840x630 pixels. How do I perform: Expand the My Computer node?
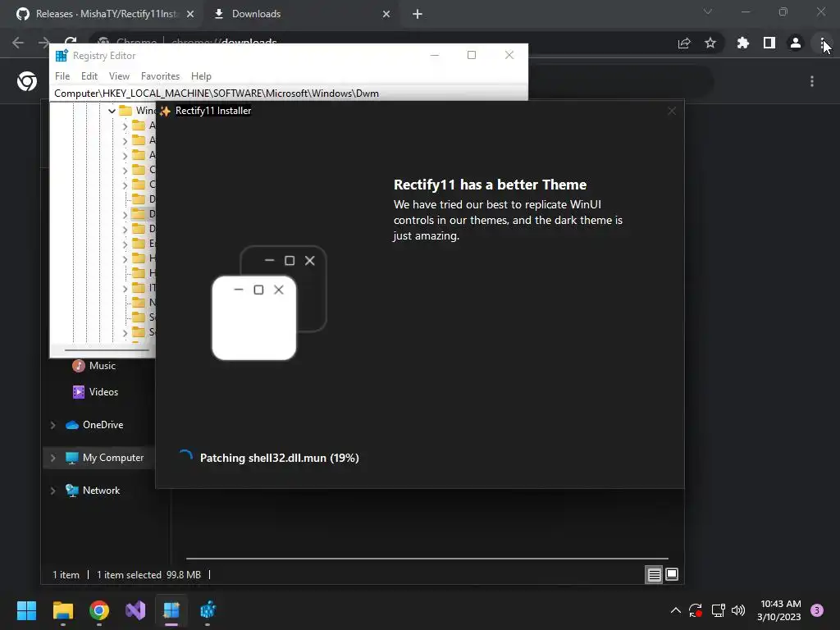pos(52,458)
